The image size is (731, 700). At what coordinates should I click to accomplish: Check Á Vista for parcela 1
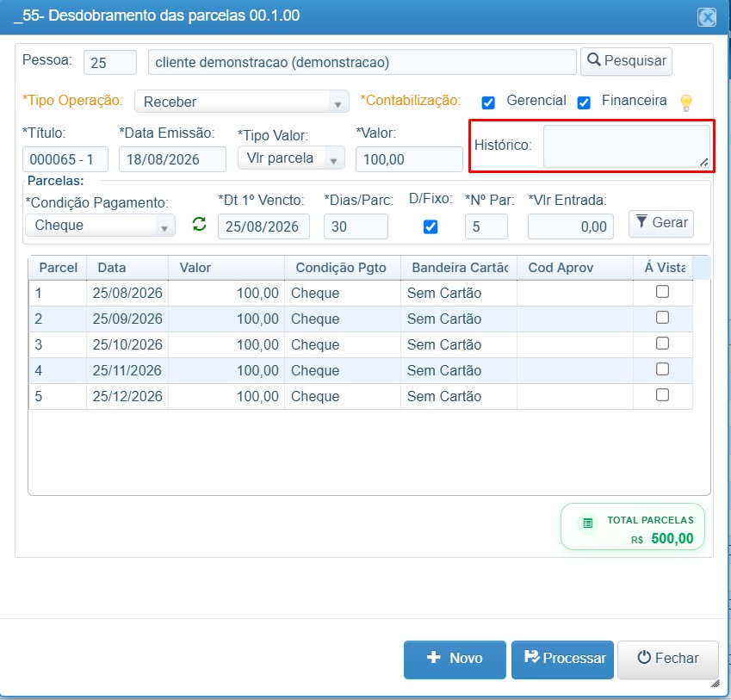(662, 292)
